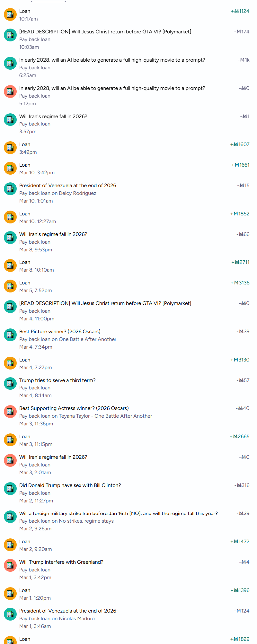Open the Best Supporting Actress winner market link
The width and height of the screenshot is (257, 644).
point(74,408)
